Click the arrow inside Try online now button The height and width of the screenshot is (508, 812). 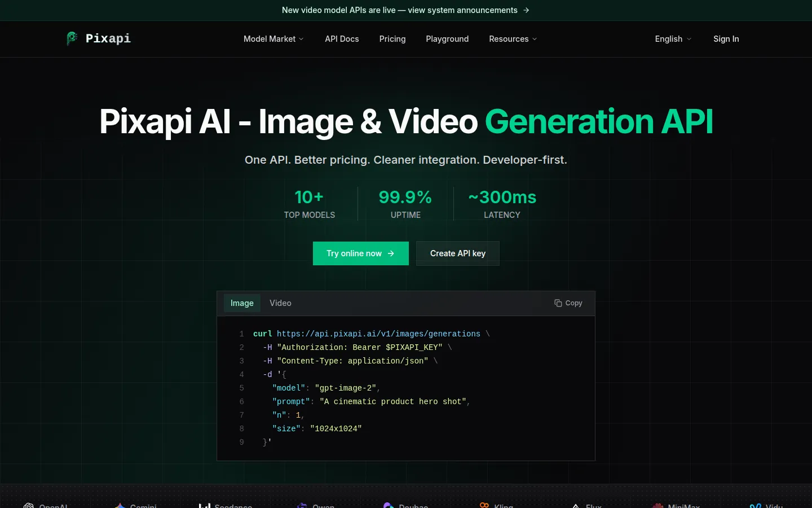point(391,253)
